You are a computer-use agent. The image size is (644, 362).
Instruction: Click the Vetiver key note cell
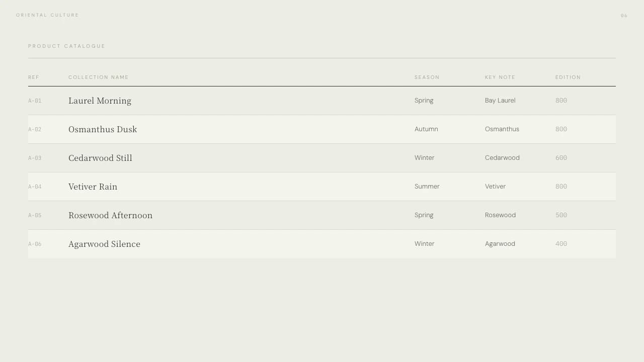coord(495,187)
